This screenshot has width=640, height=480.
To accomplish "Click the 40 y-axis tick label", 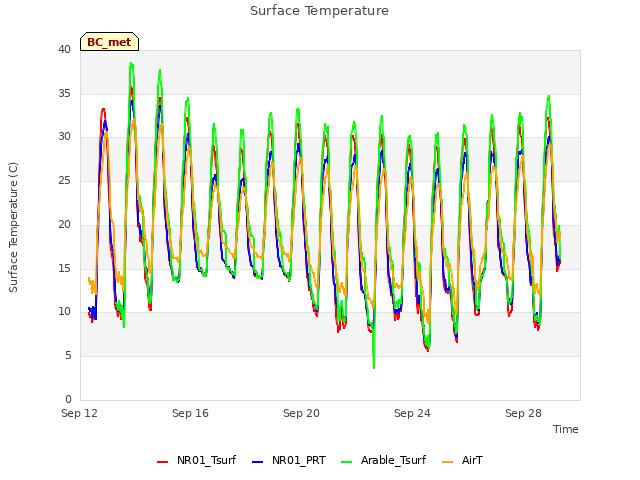I will [64, 49].
